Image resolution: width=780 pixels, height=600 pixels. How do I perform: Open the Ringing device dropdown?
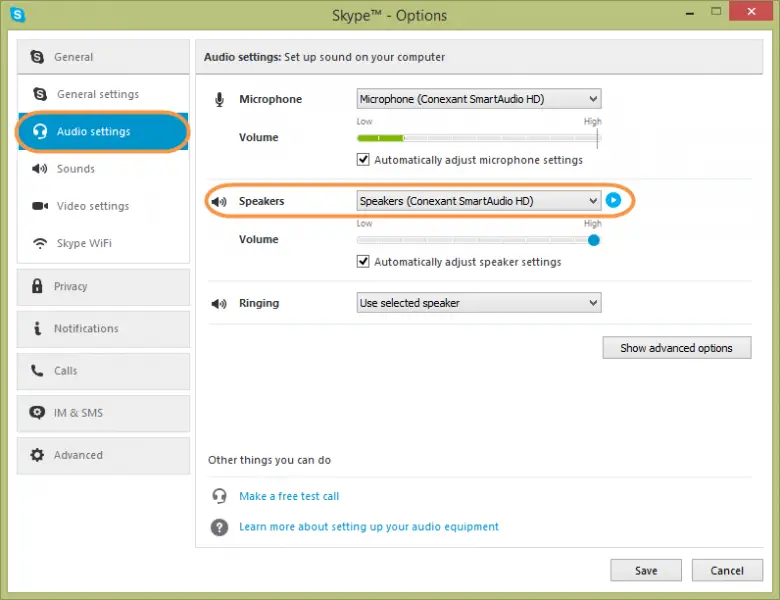[x=479, y=303]
